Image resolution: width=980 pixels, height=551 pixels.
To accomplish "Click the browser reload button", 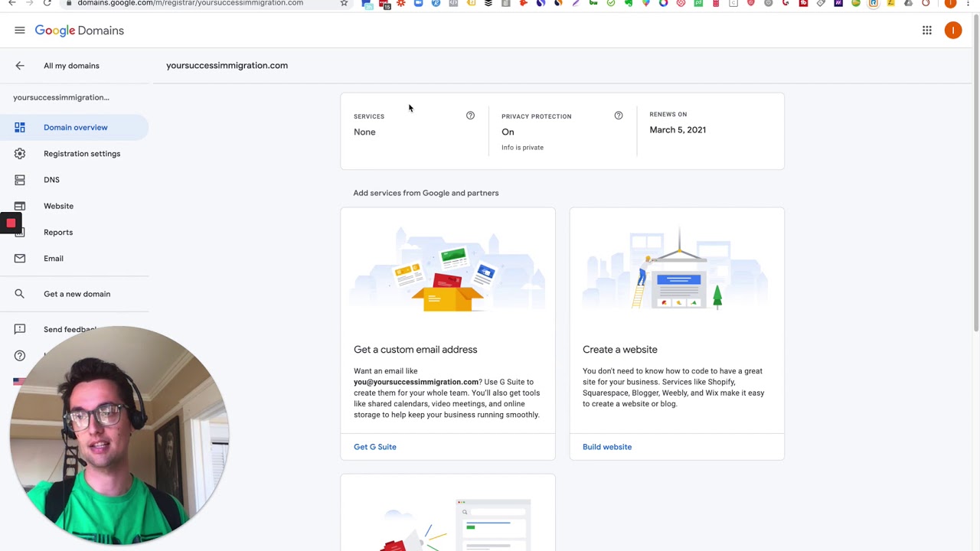I will [47, 3].
